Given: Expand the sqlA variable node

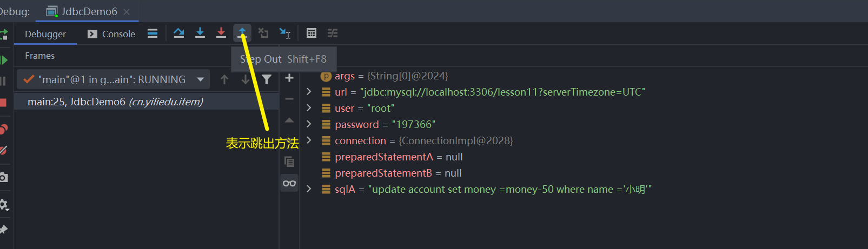Looking at the screenshot, I should click(x=309, y=189).
